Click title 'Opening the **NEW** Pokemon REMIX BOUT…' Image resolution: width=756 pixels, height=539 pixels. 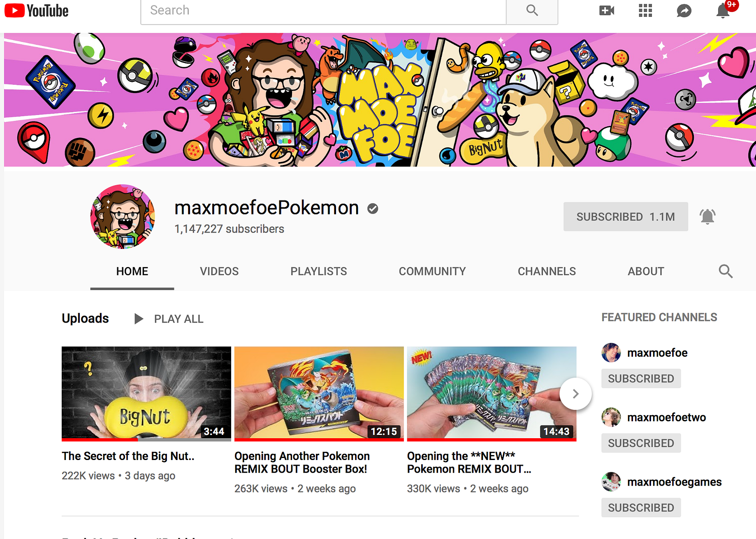point(469,462)
